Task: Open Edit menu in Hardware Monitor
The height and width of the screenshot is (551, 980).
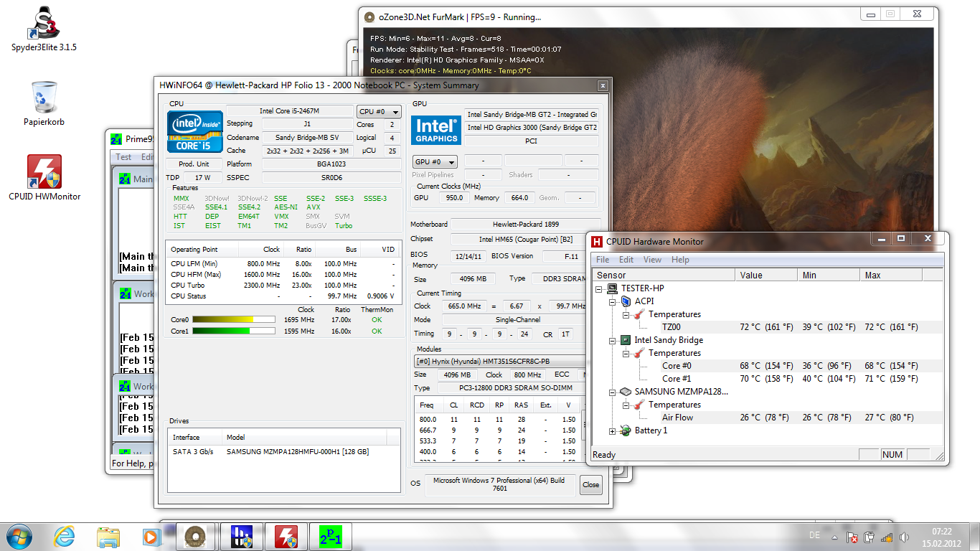Action: tap(626, 260)
